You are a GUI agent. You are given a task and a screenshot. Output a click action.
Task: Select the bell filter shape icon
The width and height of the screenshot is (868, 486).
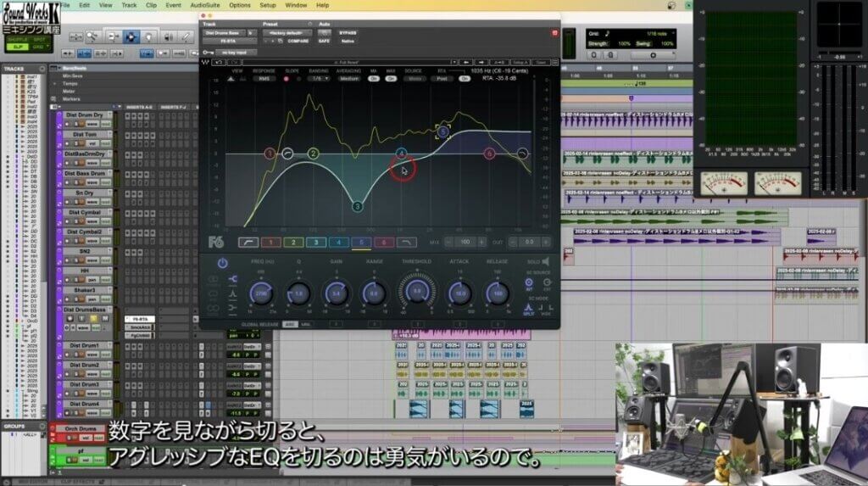tap(233, 293)
